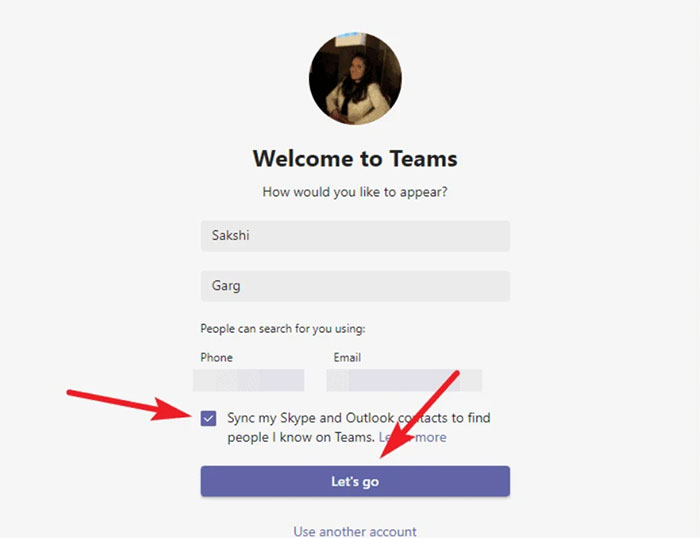
Task: Click the Phone label text
Action: click(217, 357)
